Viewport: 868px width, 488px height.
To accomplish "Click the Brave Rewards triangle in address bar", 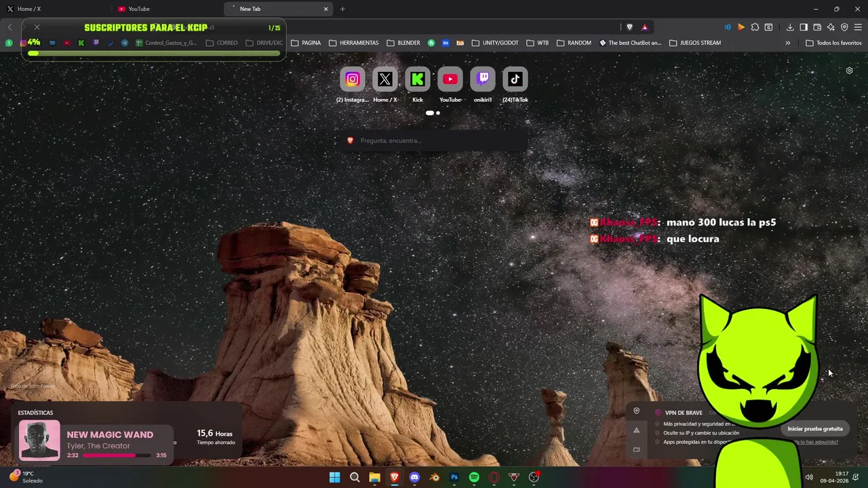I will [644, 27].
